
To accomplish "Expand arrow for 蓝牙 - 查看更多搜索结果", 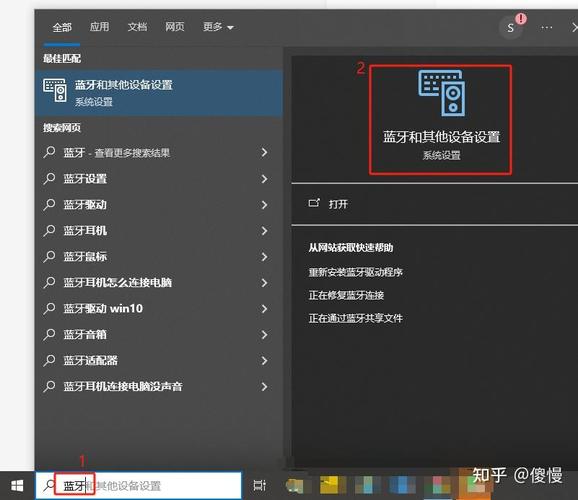I will [264, 152].
